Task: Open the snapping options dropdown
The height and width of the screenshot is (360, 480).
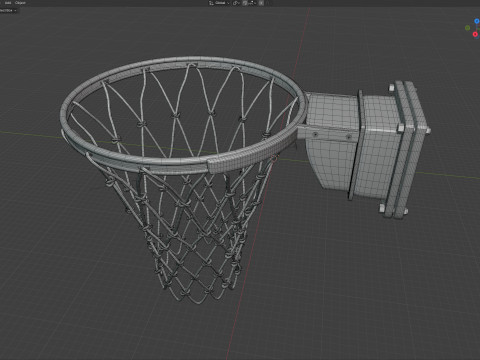Action: coord(252,3)
